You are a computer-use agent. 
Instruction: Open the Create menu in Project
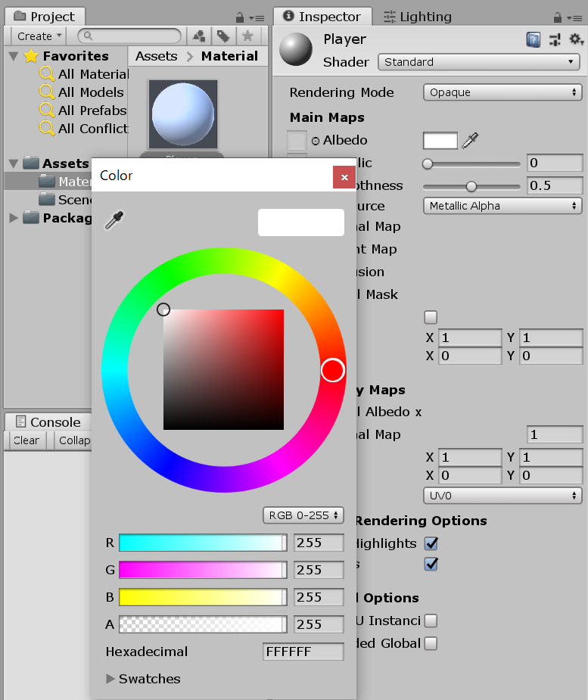pos(39,36)
